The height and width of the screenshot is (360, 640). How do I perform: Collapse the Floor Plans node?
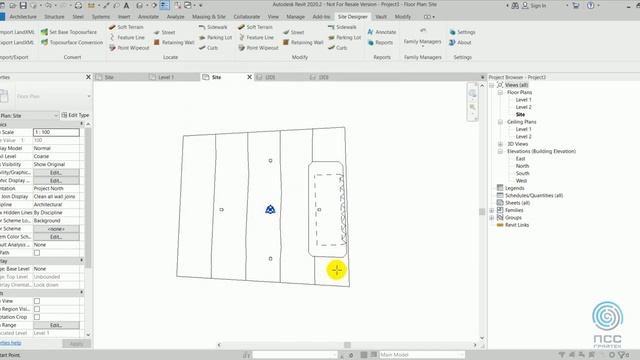500,93
